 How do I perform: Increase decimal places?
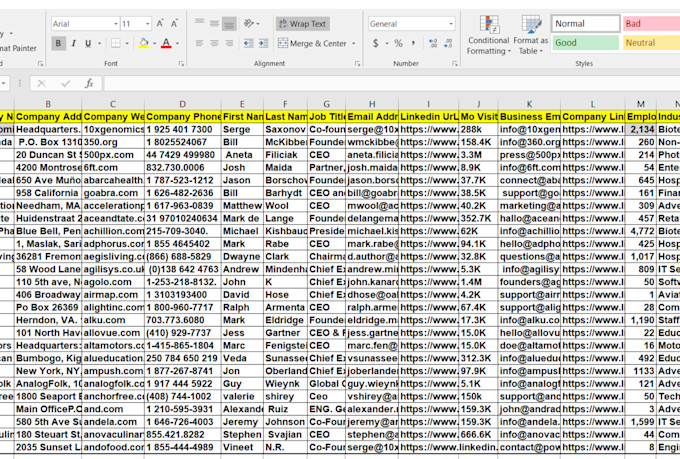[x=433, y=43]
